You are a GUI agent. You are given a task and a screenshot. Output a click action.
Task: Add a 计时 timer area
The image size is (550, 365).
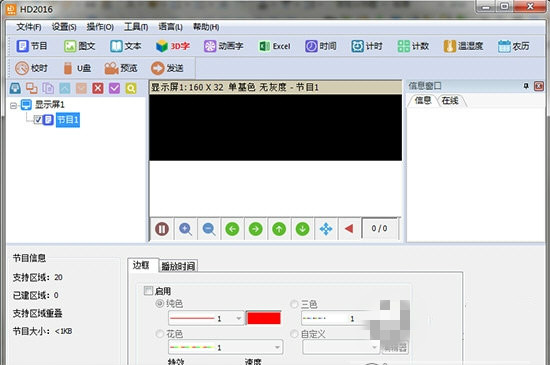(367, 46)
